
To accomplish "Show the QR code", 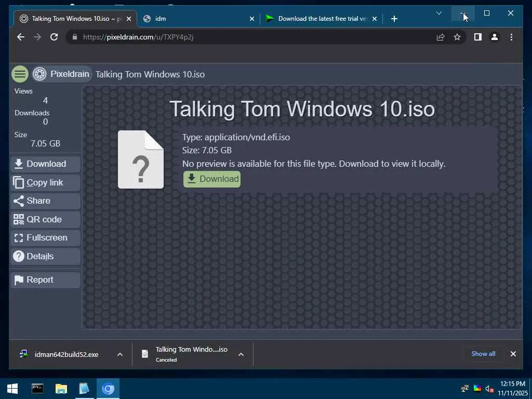I will click(x=46, y=220).
